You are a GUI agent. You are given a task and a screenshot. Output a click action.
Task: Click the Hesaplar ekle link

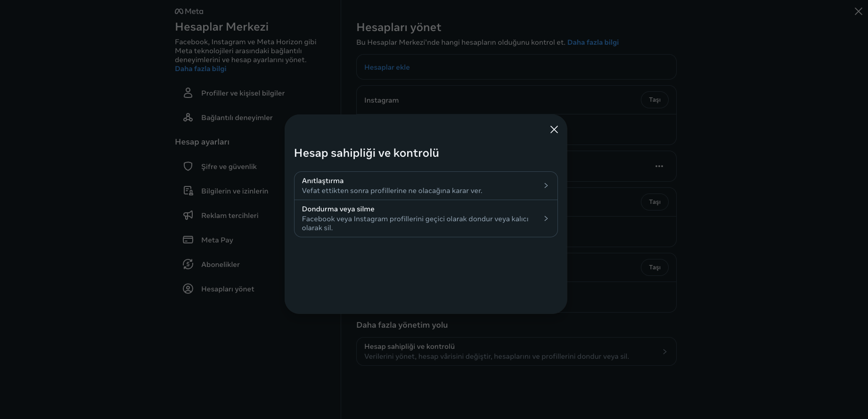click(387, 67)
